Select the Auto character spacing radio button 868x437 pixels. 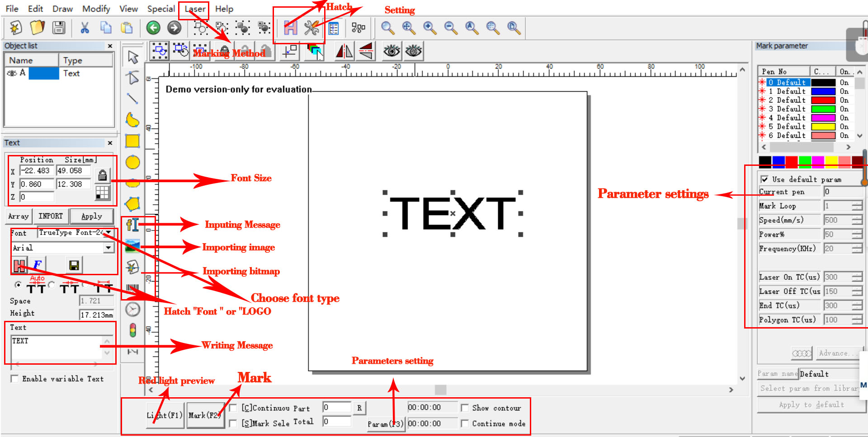pos(18,285)
